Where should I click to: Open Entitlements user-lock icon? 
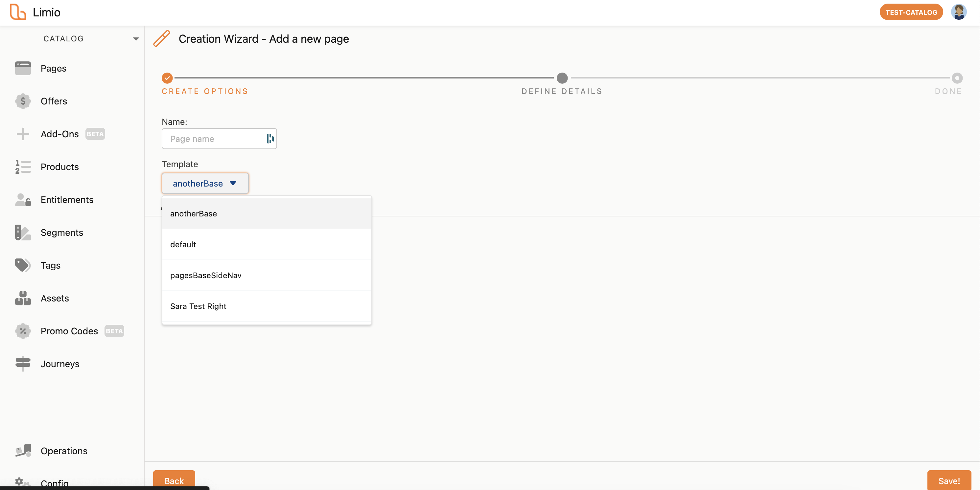coord(23,200)
